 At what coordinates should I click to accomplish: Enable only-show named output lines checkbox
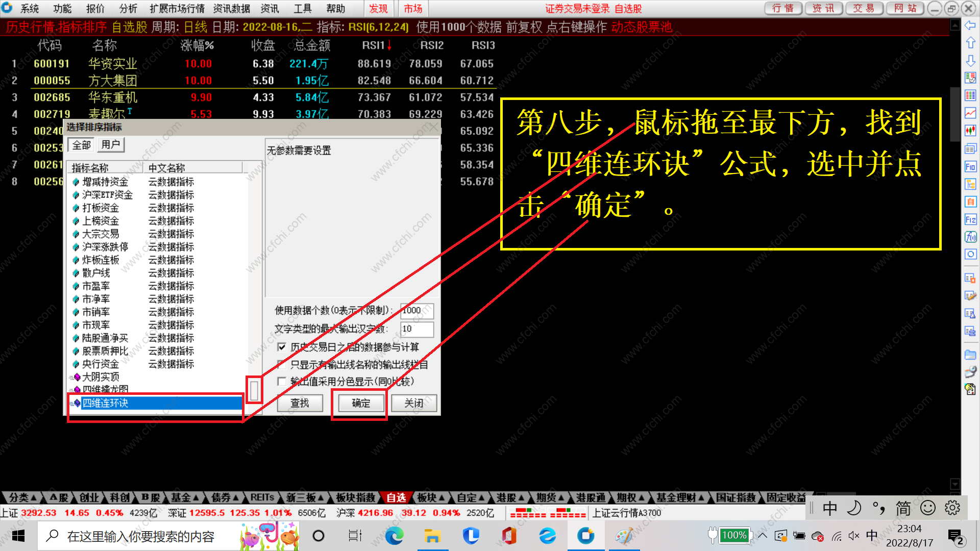click(282, 364)
